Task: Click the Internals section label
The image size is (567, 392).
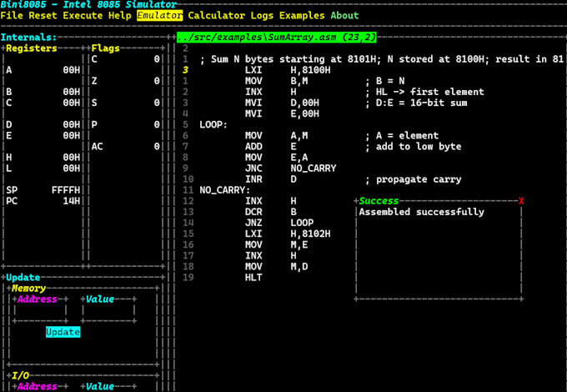Action: coord(28,38)
